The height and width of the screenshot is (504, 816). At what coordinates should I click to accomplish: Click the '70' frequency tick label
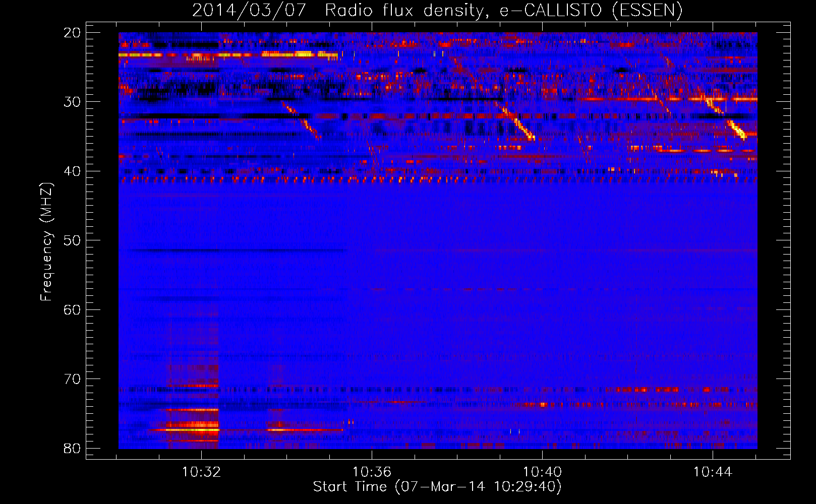[x=72, y=379]
